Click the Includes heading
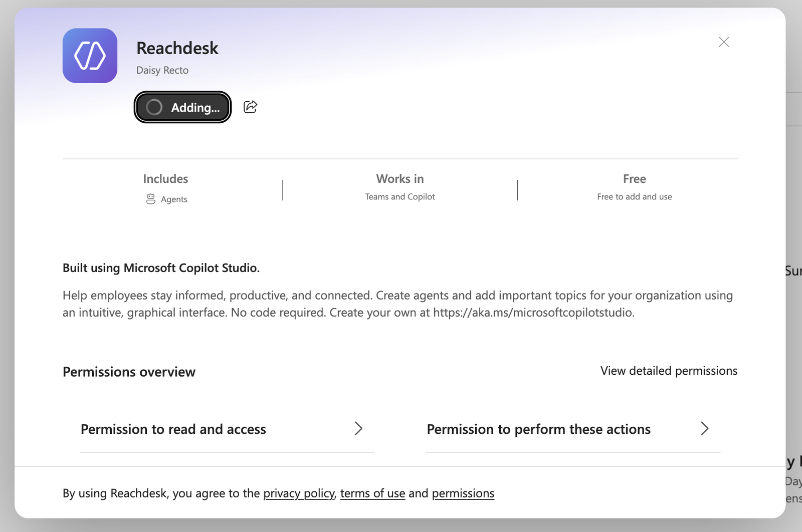This screenshot has width=802, height=532. coord(165,179)
